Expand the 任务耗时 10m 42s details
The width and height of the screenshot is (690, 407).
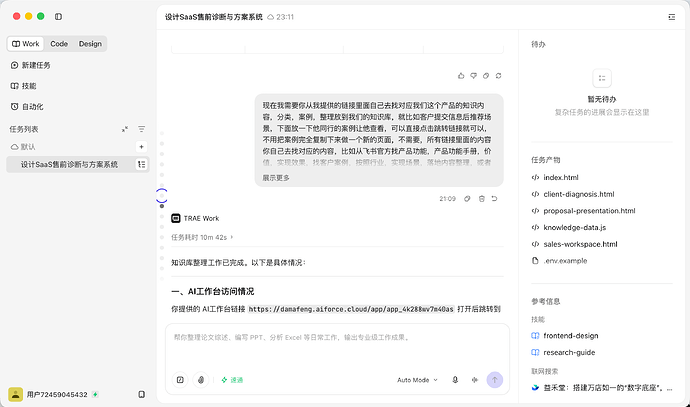(202, 237)
